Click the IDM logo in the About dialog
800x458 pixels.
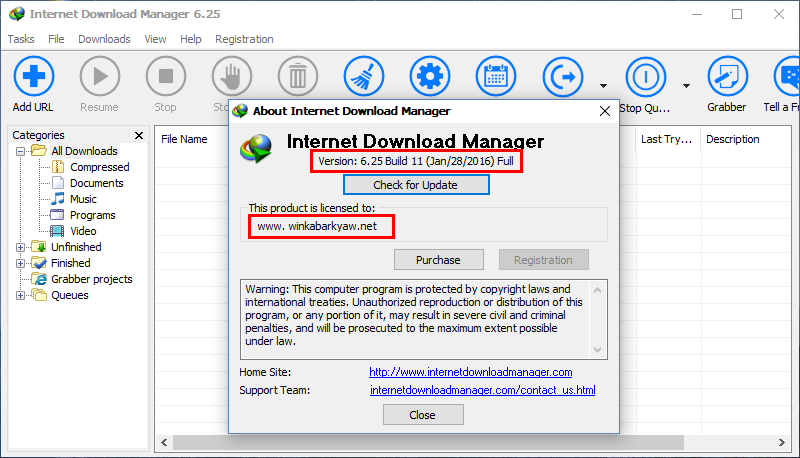(256, 148)
